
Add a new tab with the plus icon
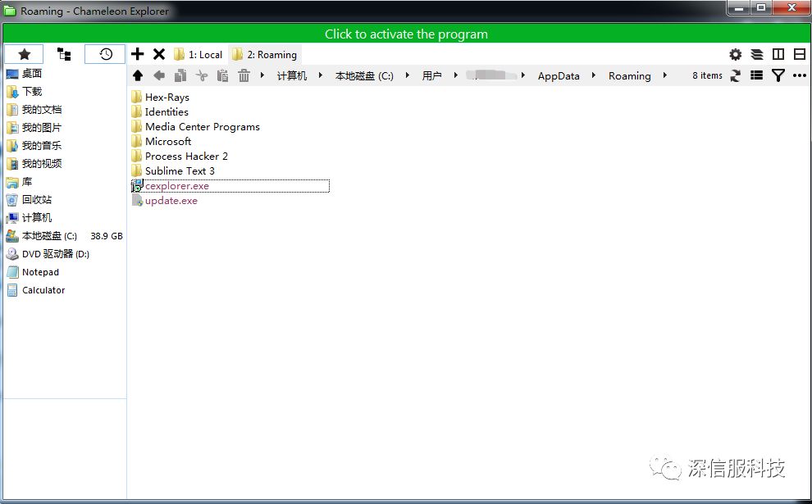[x=137, y=54]
